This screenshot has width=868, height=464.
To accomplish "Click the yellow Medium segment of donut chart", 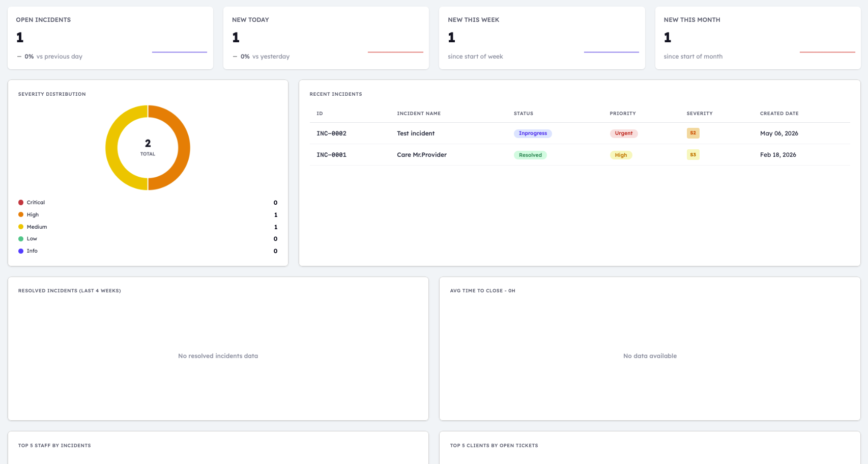I will [x=111, y=148].
